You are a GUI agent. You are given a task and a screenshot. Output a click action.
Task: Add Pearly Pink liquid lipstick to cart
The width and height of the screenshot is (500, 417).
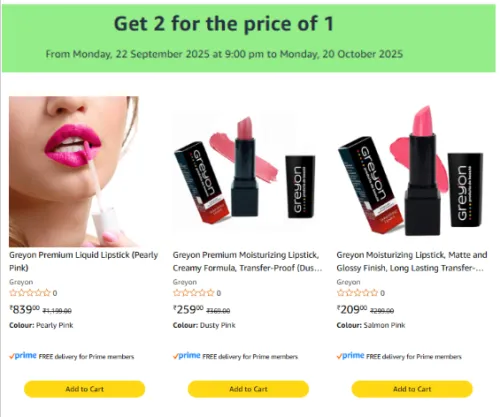(84, 389)
